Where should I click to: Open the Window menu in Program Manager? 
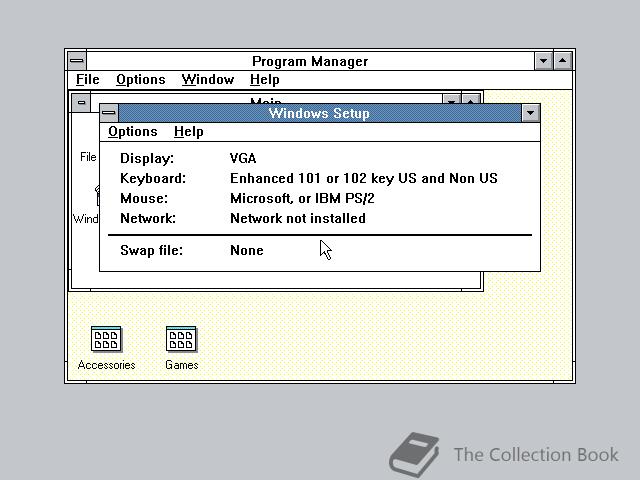(208, 80)
